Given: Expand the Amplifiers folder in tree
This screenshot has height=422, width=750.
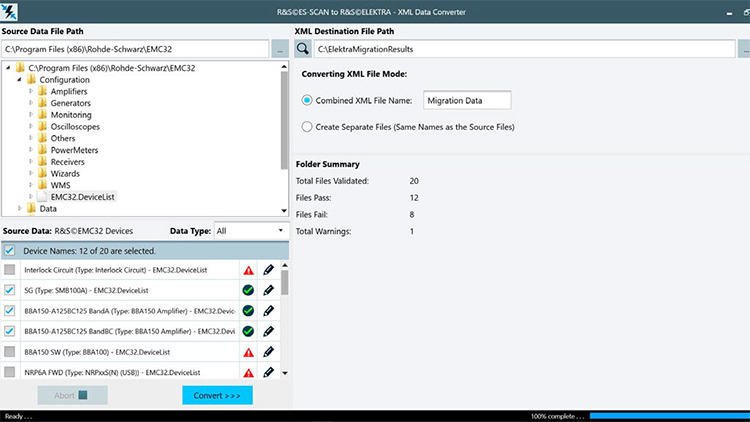Looking at the screenshot, I should (31, 92).
